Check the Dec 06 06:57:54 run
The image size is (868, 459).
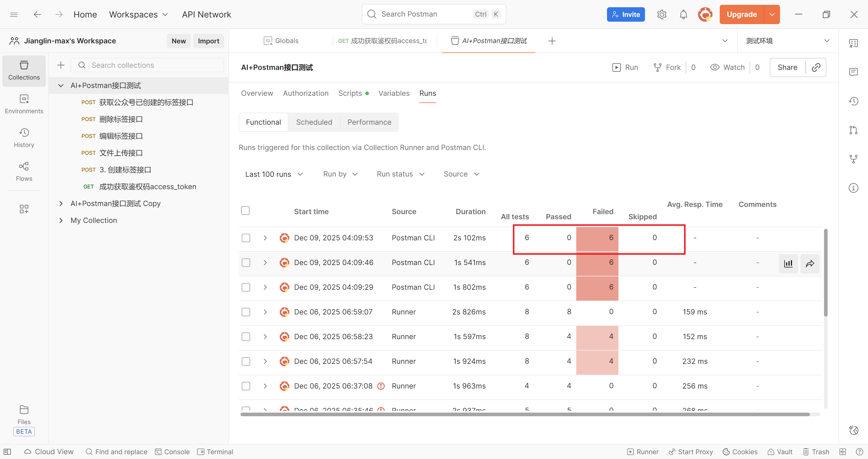click(246, 361)
